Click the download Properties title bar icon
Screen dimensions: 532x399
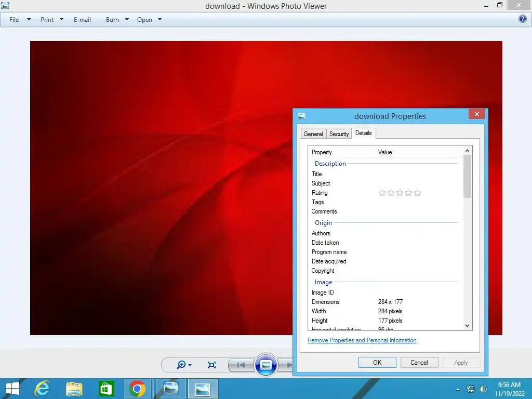(x=302, y=116)
